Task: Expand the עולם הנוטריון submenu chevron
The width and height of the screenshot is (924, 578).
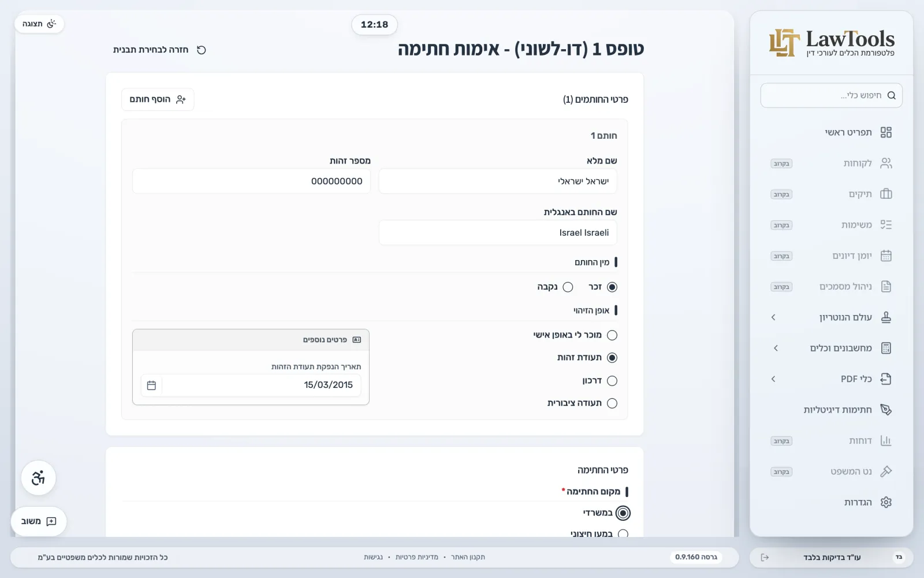Action: tap(773, 317)
